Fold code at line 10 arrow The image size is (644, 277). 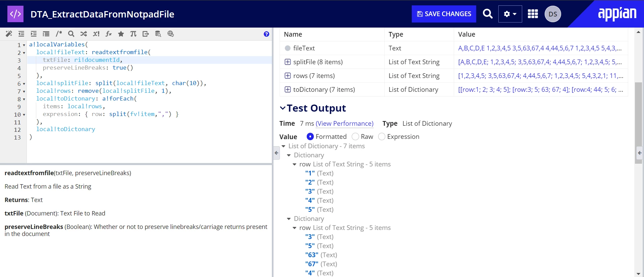[24, 115]
